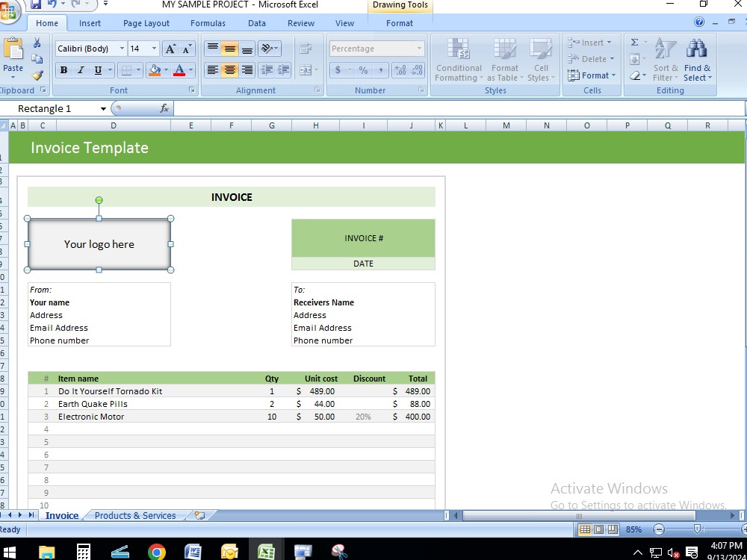The width and height of the screenshot is (747, 560).
Task: Click the zoom out minus button
Action: point(658,529)
